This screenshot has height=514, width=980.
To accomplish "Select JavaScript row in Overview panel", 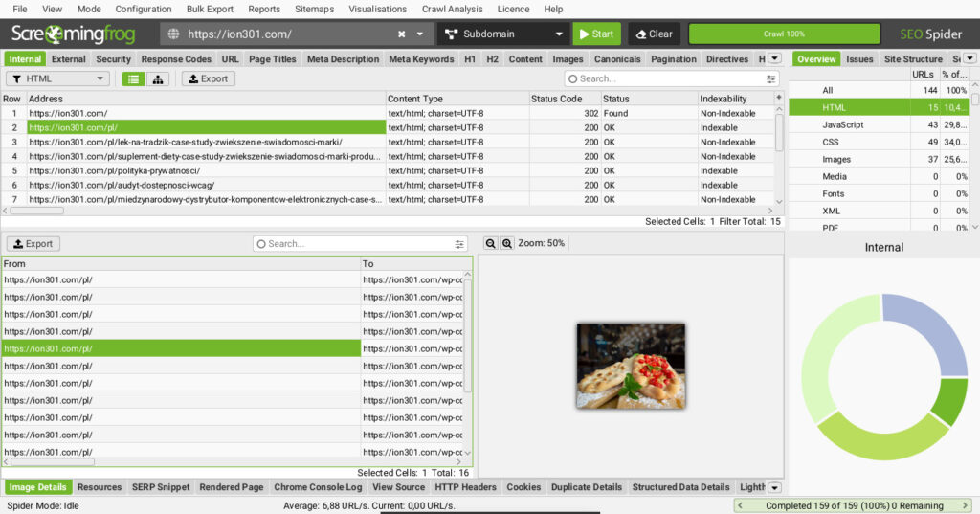I will tap(842, 124).
